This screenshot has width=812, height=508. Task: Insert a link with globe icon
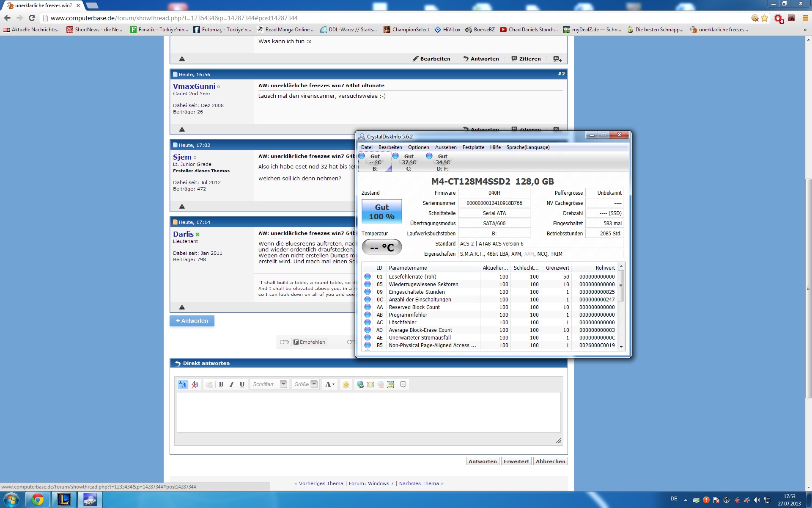click(x=360, y=384)
